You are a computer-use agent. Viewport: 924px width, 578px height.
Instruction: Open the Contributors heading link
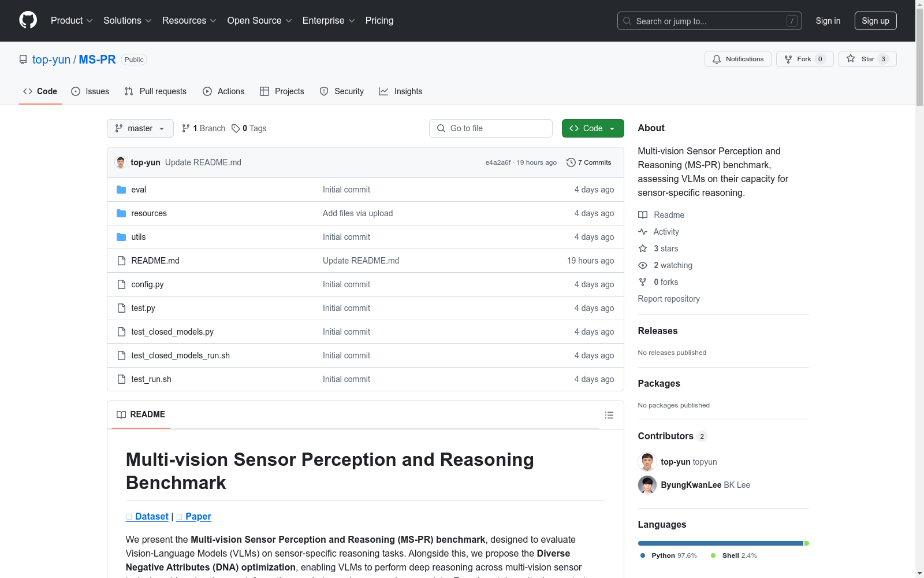(x=672, y=436)
